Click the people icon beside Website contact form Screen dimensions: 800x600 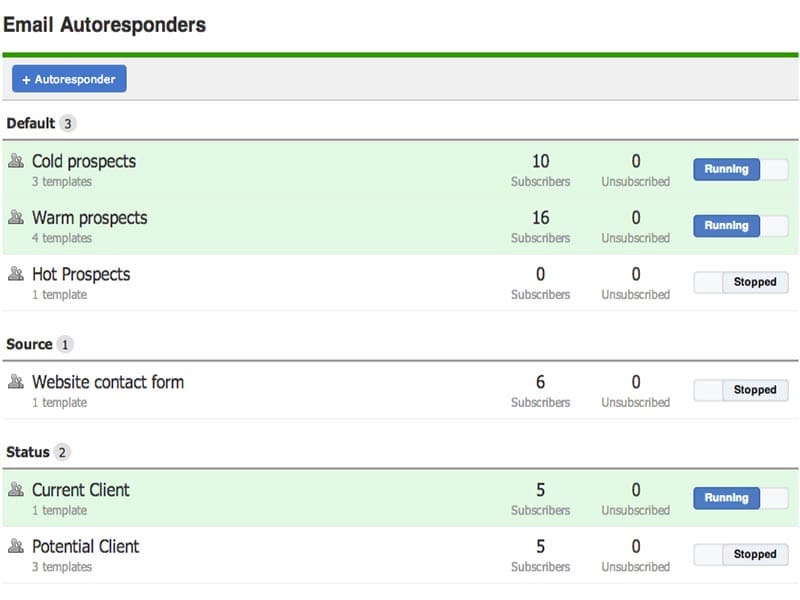coord(16,381)
